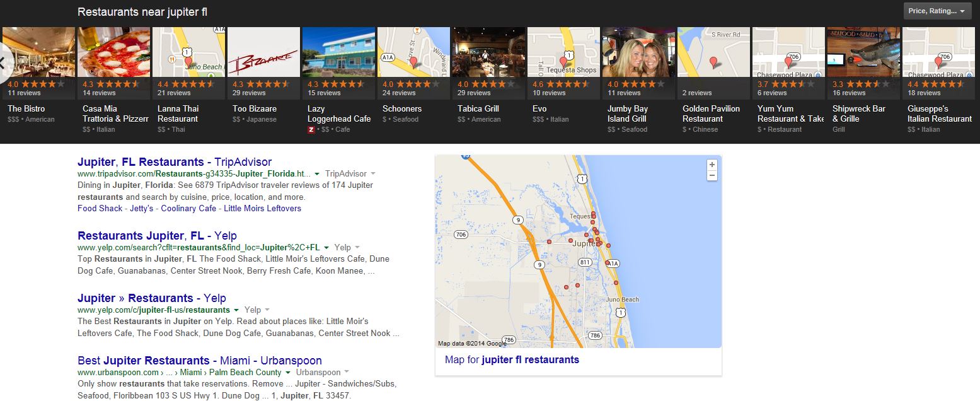Zoom in on the map with plus button
The width and height of the screenshot is (980, 401).
click(712, 165)
